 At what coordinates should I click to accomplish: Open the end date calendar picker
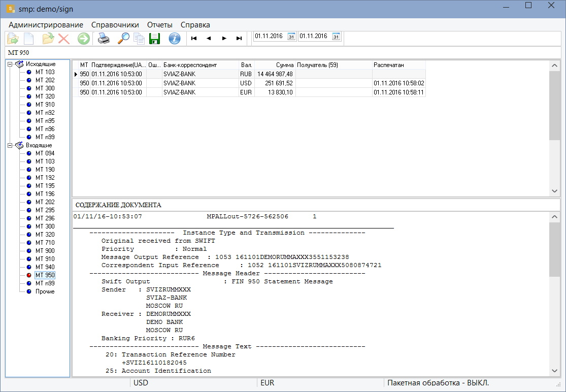(336, 37)
